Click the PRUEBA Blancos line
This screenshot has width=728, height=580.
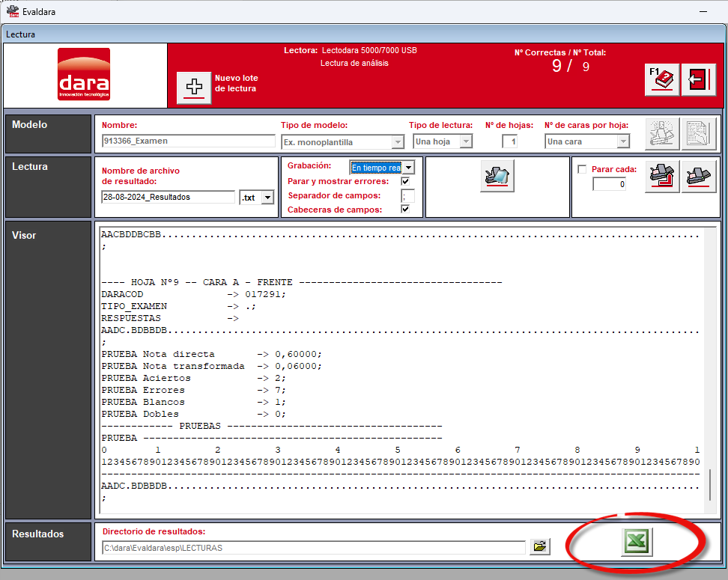tap(193, 403)
